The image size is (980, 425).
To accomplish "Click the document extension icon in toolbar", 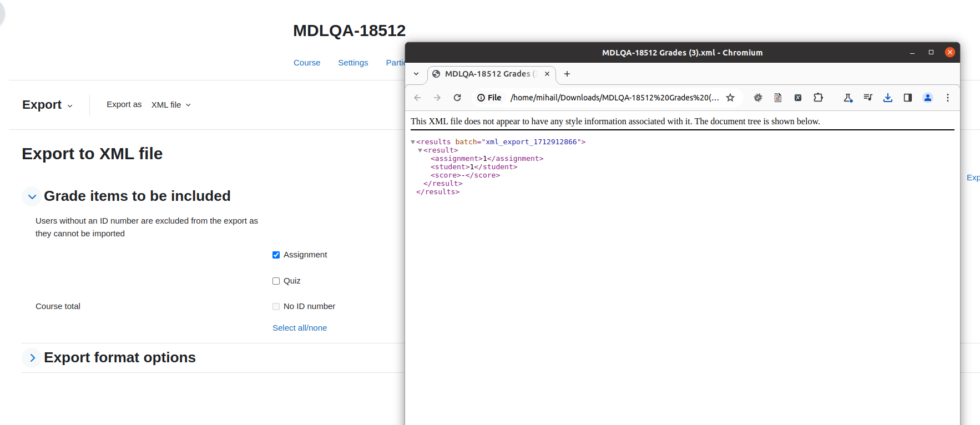I will point(778,98).
